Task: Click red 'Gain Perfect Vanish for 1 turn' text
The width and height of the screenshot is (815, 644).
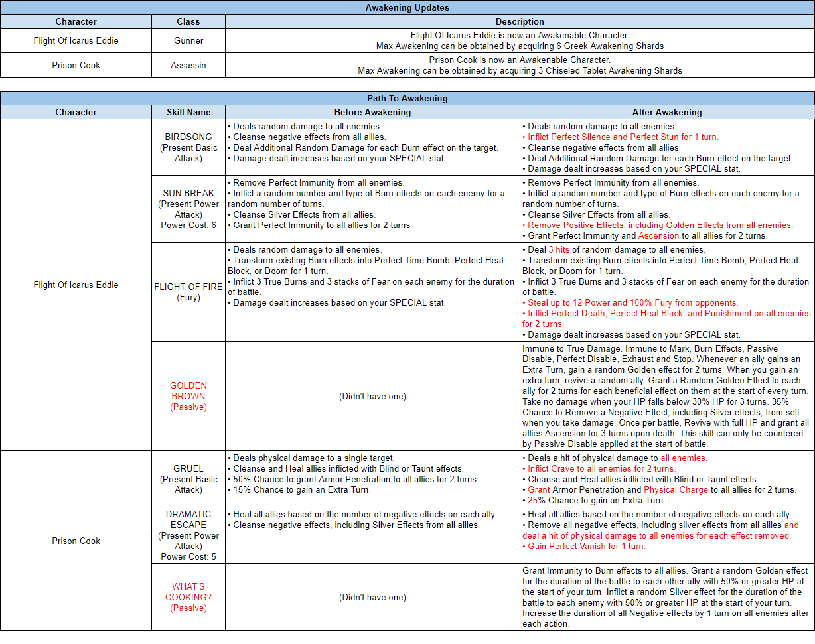Action: click(586, 546)
